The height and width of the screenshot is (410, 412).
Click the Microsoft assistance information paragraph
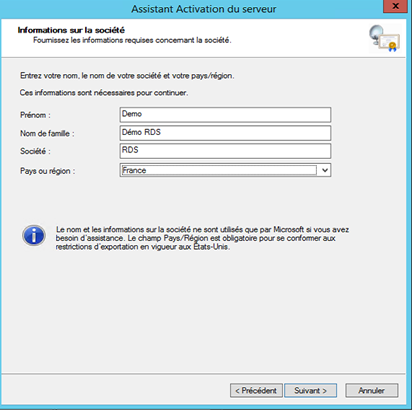tap(202, 238)
